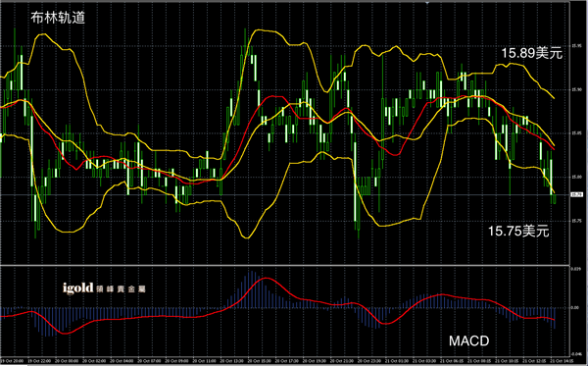Click the 15.75 price axis level

[576, 221]
